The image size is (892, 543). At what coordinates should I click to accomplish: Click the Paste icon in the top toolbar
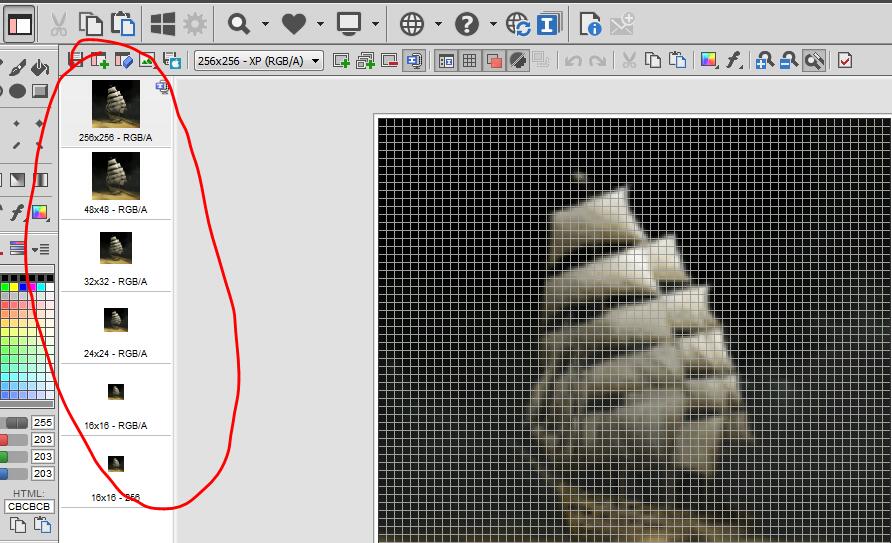123,24
